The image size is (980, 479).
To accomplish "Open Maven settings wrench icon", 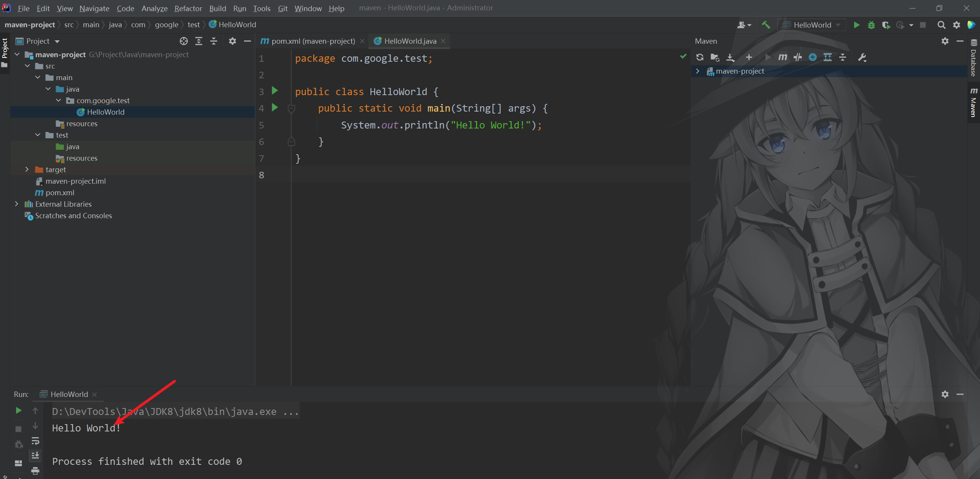I will click(x=862, y=57).
